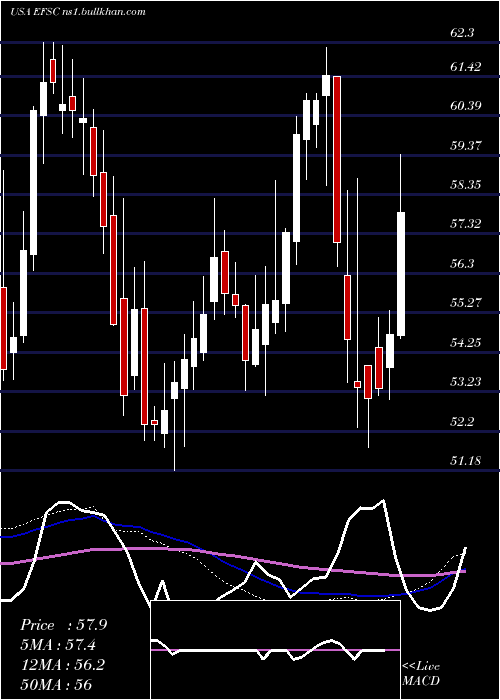Click the 50MA : 56 readout
Viewport: 500px width, 700px height.
(56, 684)
